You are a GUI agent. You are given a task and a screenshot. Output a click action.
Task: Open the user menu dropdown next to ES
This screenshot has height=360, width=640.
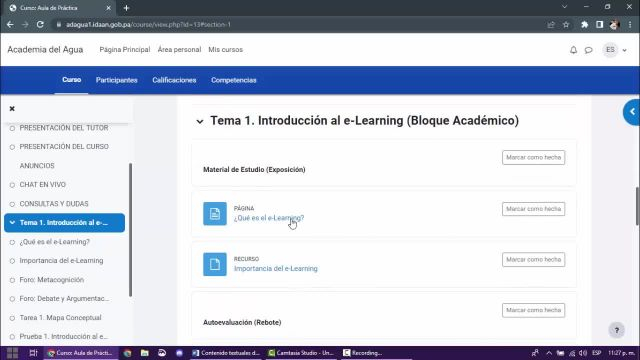tap(624, 50)
